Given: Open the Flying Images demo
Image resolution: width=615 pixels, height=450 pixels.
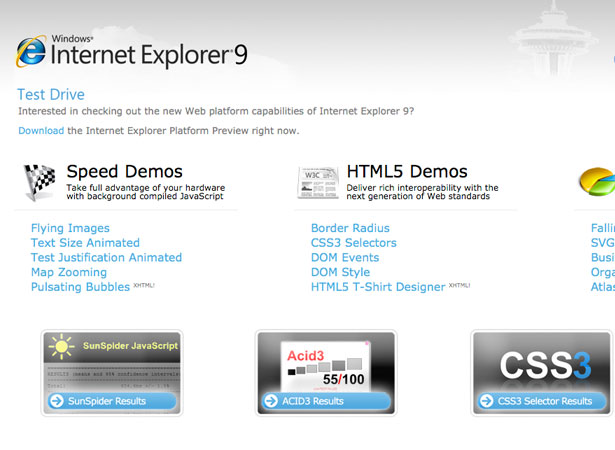Looking at the screenshot, I should click(70, 228).
